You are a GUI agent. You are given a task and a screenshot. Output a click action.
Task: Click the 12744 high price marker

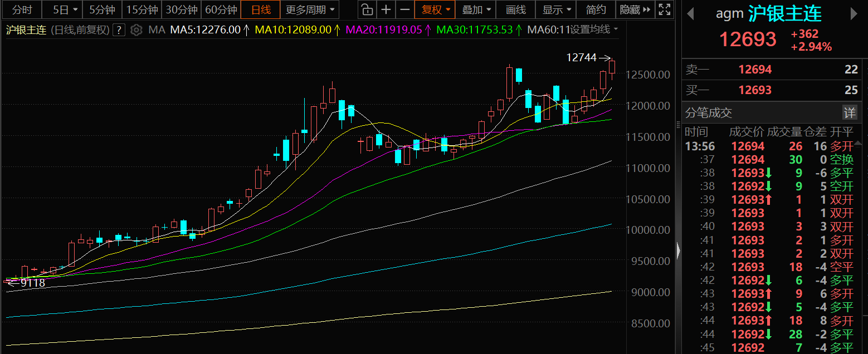(x=581, y=57)
